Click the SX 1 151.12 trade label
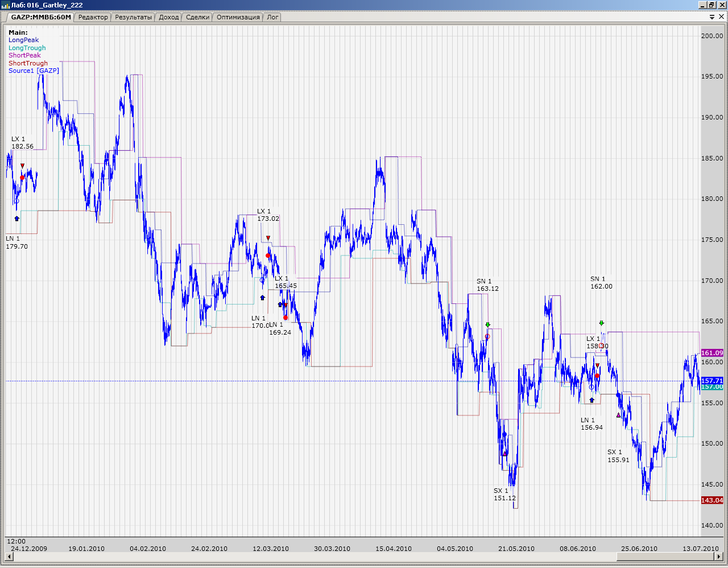The image size is (728, 568). click(505, 495)
